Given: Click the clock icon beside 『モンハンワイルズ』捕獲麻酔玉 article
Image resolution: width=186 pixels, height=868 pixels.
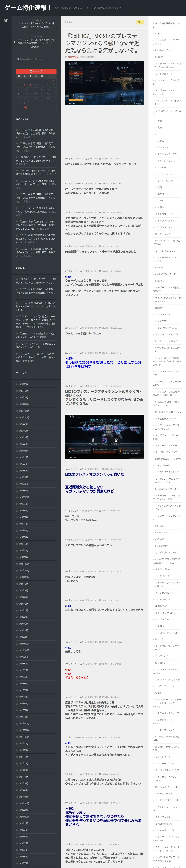Looking at the screenshot, I should (x=17, y=344).
